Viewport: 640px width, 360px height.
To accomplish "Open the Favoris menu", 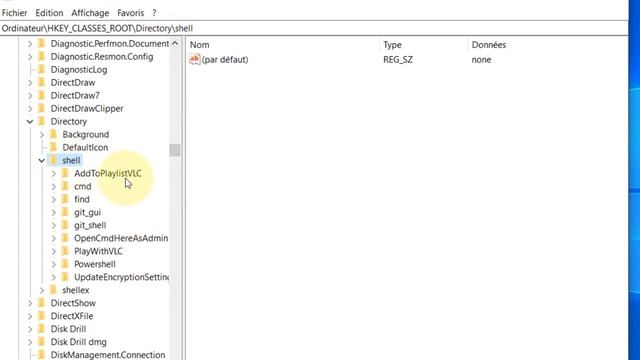I will tap(130, 13).
